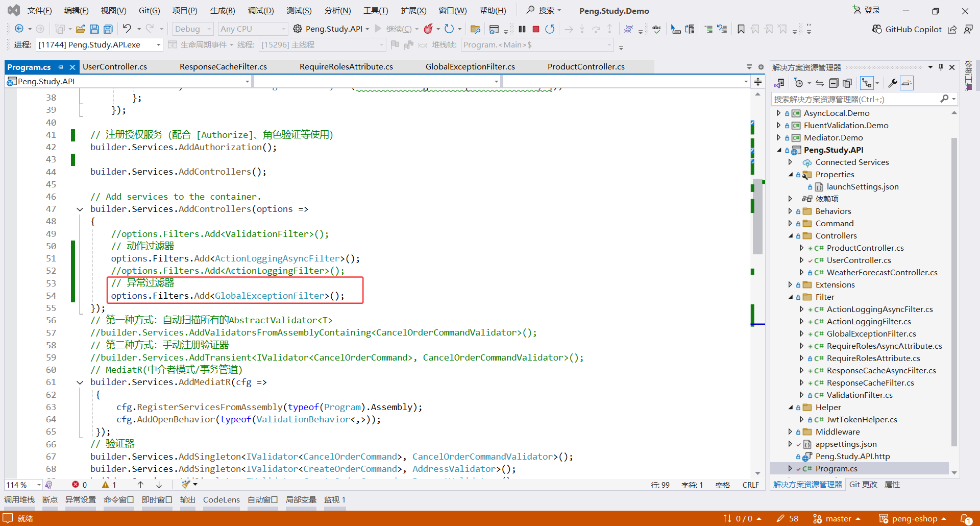Open the Git(G) menu

click(x=150, y=11)
